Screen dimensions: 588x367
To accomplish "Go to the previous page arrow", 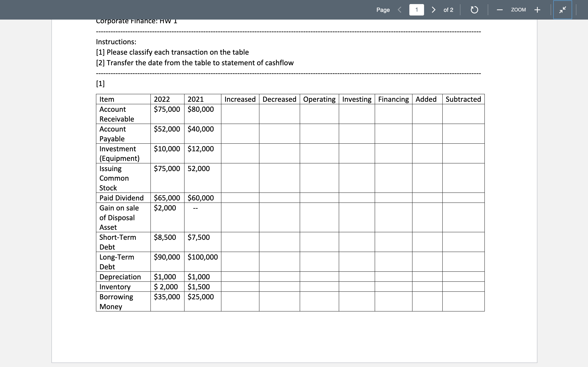I will [399, 10].
